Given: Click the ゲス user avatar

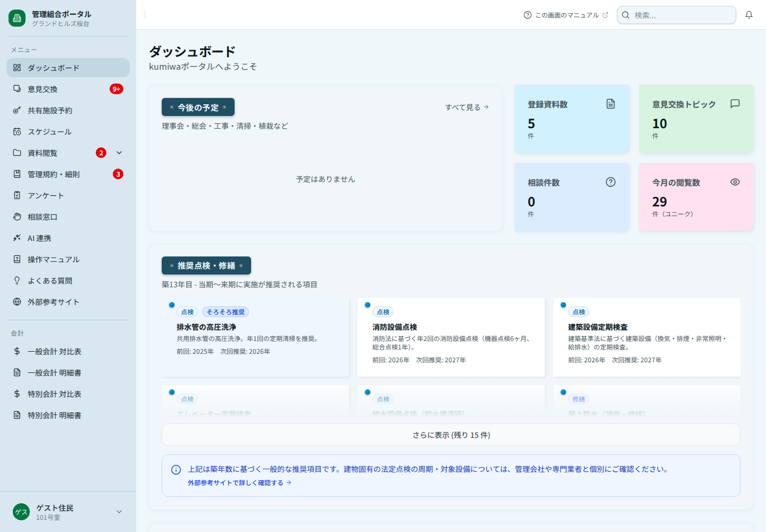Looking at the screenshot, I should (21, 512).
